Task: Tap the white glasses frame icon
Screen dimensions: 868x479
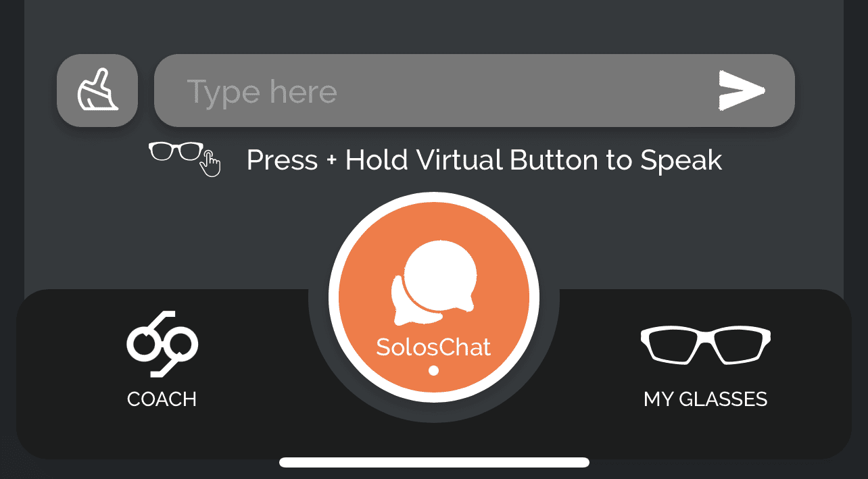Action: coord(706,345)
